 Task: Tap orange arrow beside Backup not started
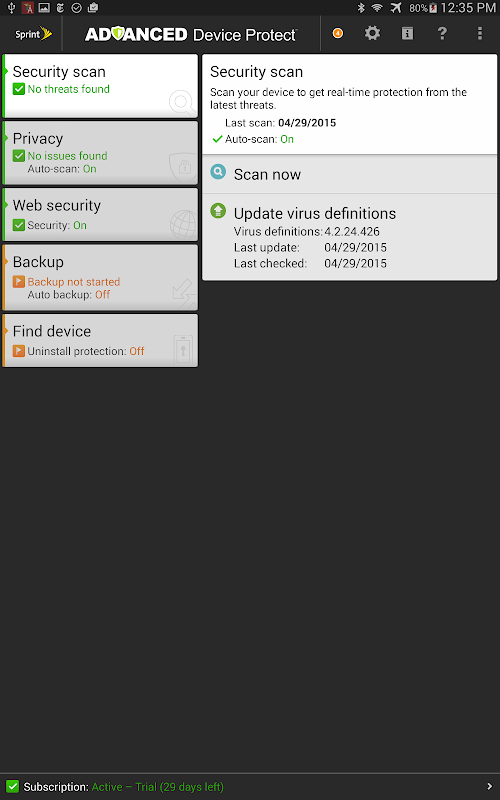click(19, 282)
